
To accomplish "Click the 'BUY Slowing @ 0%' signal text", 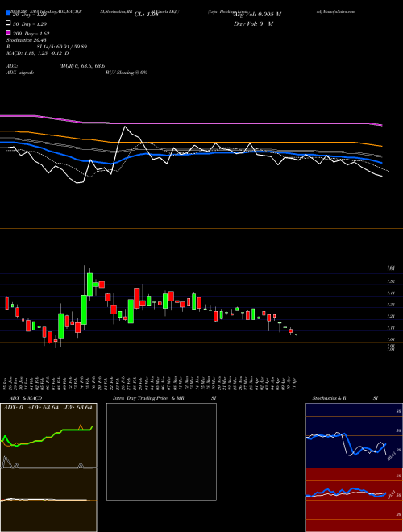I will [x=127, y=73].
